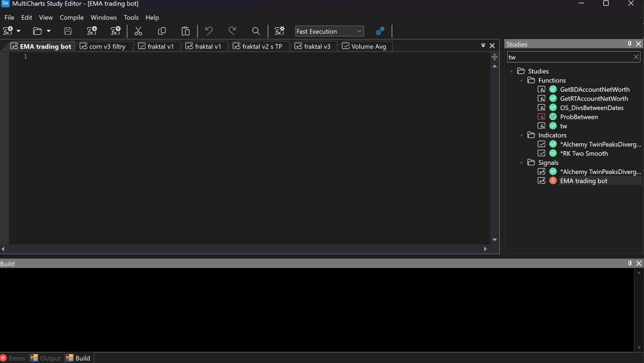
Task: Click the horizontal scroll left arrow
Action: click(3, 249)
